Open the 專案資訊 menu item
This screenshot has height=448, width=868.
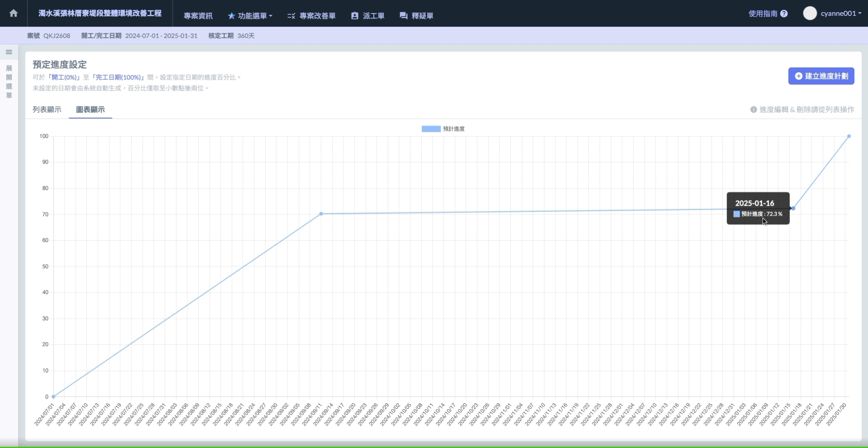point(198,16)
